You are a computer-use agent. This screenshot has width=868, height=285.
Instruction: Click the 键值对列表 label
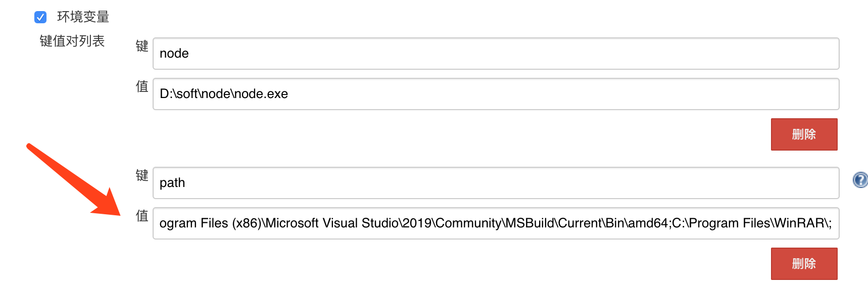72,41
